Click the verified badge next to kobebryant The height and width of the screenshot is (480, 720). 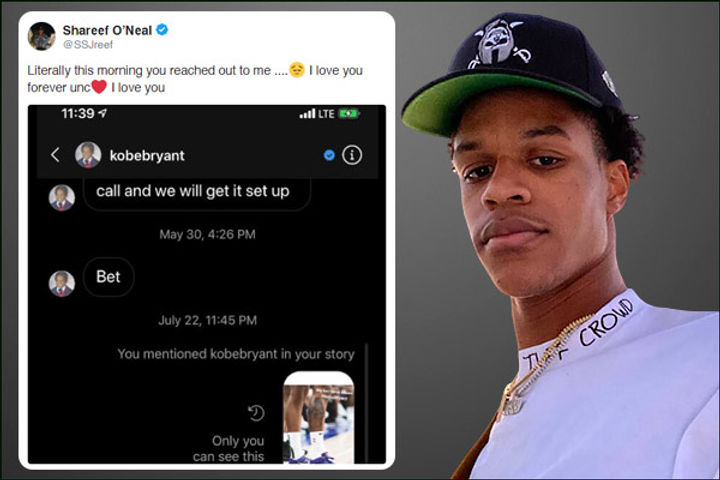pos(329,155)
